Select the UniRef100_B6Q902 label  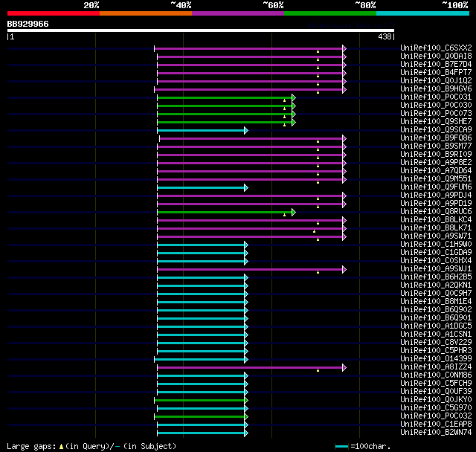pos(436,310)
